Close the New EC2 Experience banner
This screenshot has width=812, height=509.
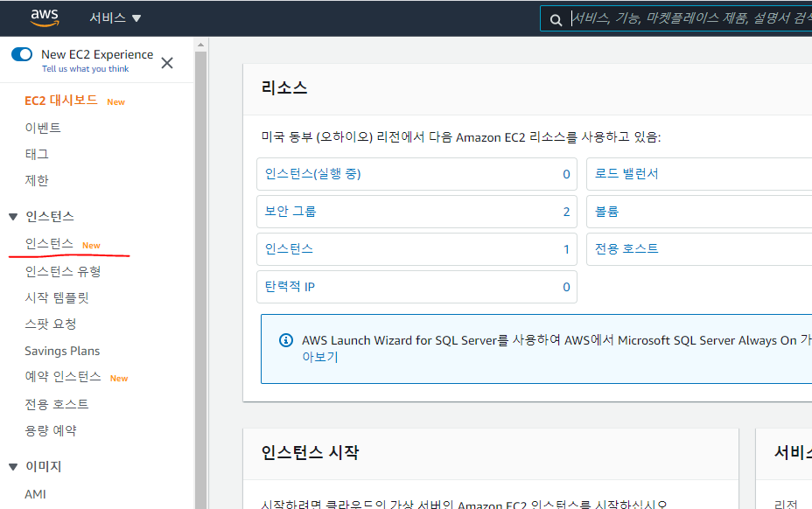pyautogui.click(x=167, y=63)
